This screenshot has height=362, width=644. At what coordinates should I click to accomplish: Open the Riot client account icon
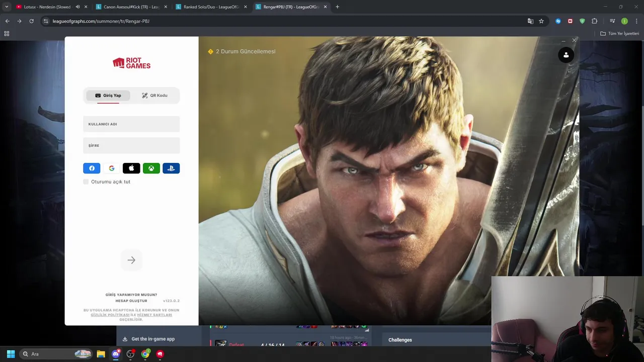pos(566,55)
